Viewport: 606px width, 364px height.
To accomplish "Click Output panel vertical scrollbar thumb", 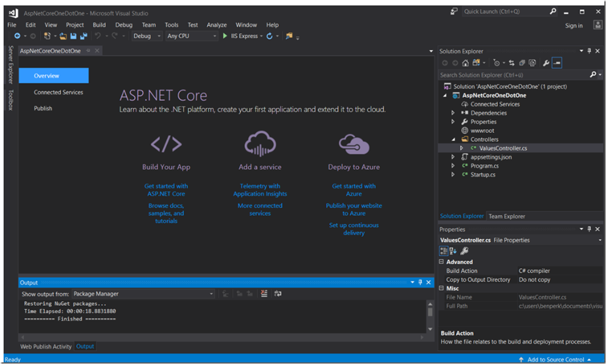I will [x=430, y=312].
